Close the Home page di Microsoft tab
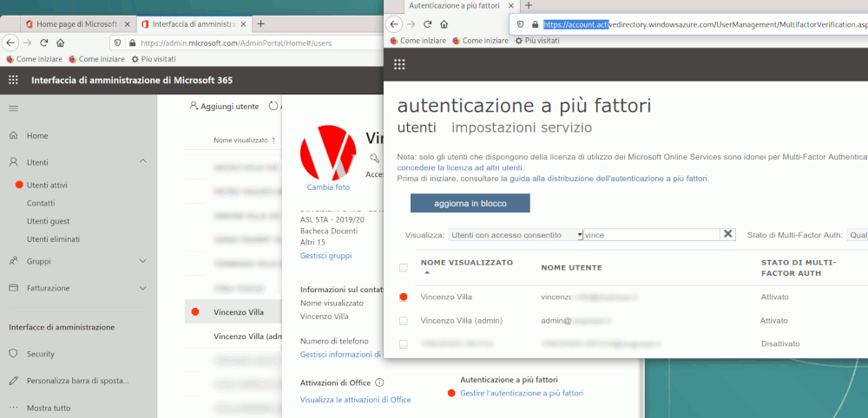Image resolution: width=868 pixels, height=418 pixels. click(128, 24)
